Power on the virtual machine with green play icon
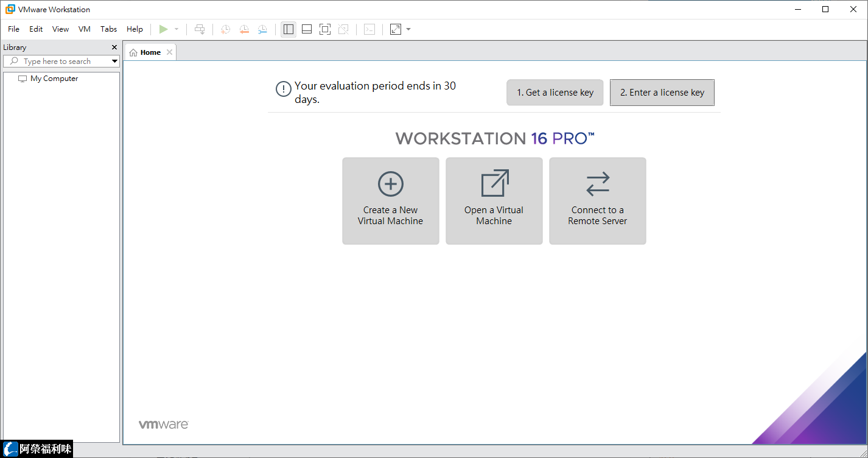The width and height of the screenshot is (868, 458). coord(163,29)
